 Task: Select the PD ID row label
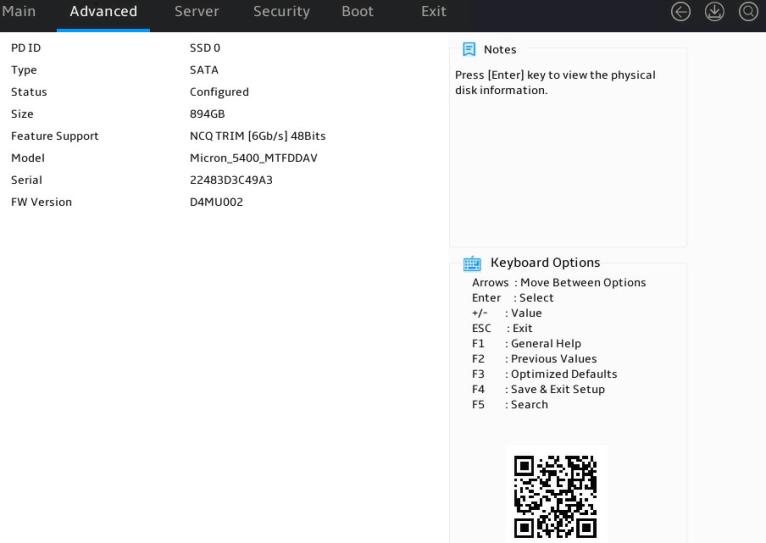click(x=26, y=48)
